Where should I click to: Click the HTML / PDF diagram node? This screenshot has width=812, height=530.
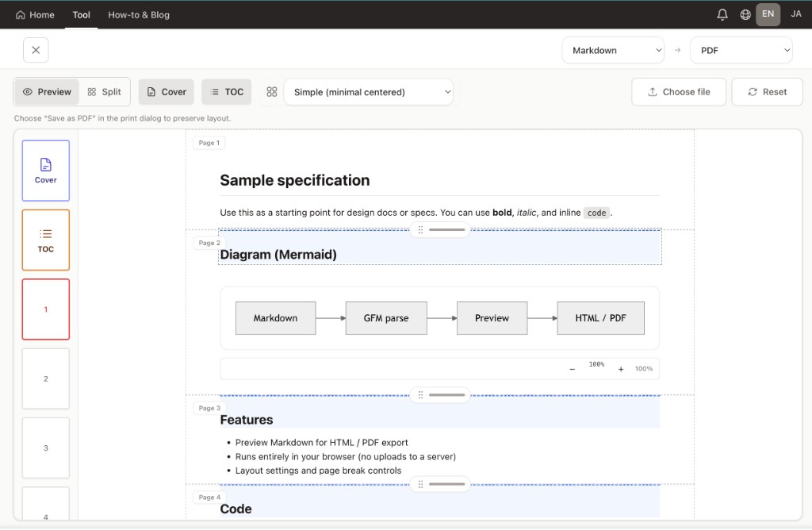click(601, 318)
